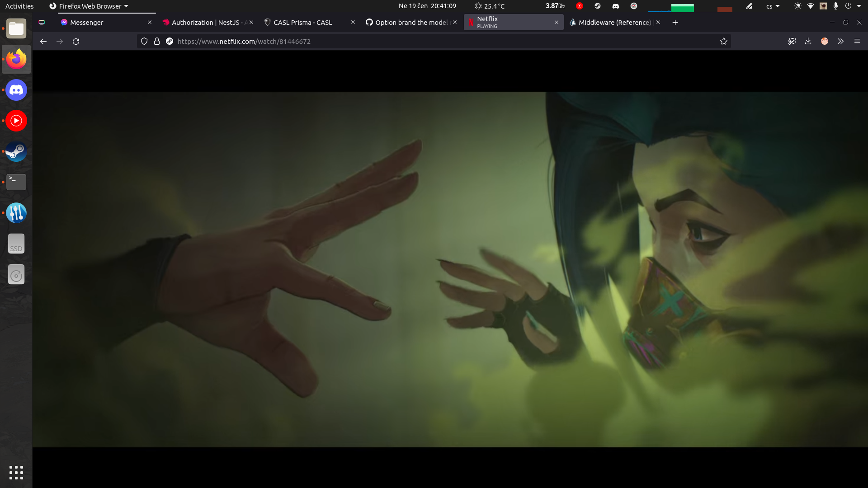Expand the overflow extensions chevron

(840, 41)
